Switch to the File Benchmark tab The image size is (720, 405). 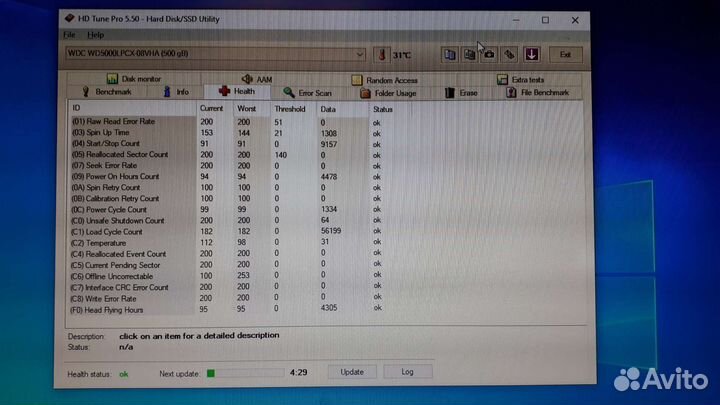tap(538, 93)
